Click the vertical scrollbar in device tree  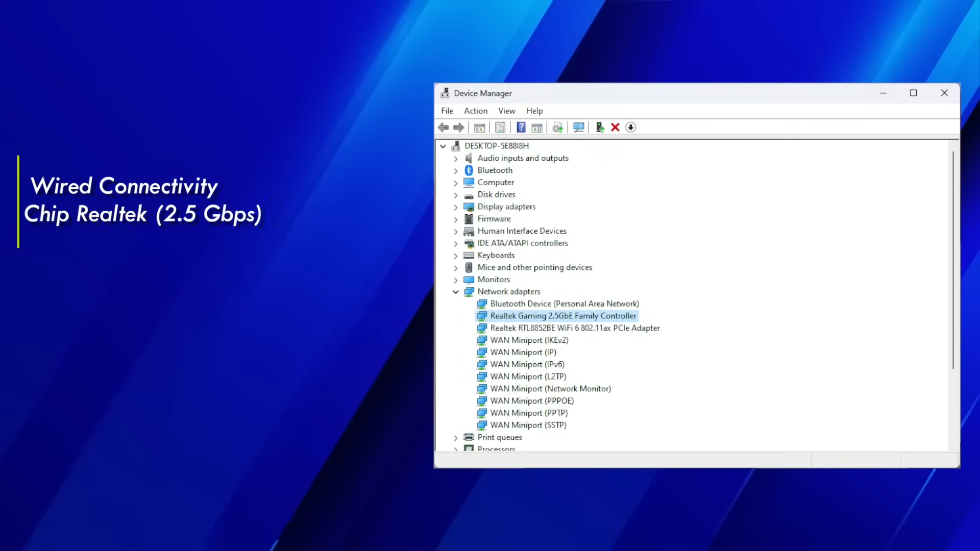[952, 260]
